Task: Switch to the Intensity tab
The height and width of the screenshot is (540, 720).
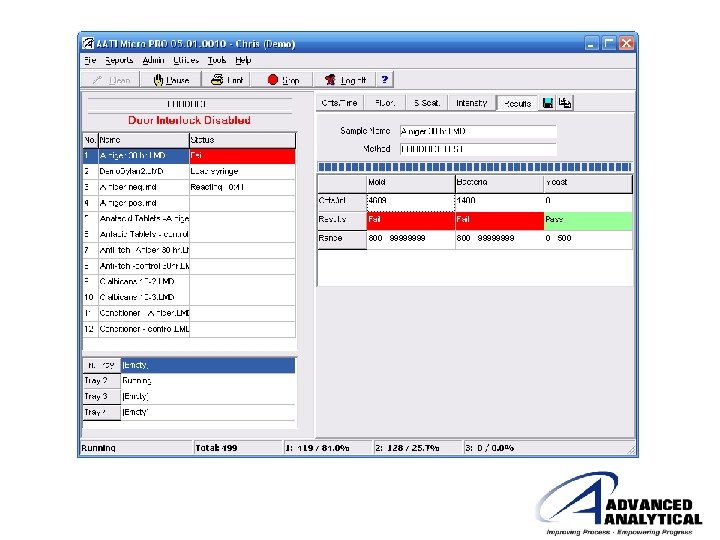Action: pos(472,103)
